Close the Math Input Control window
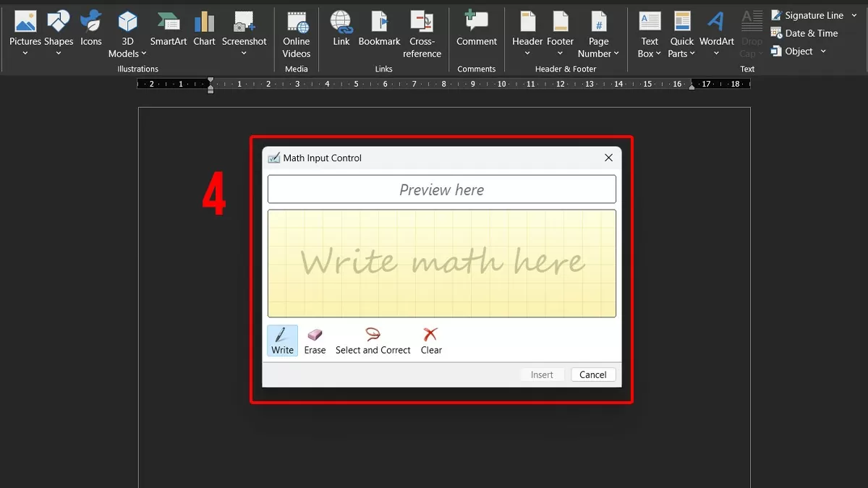This screenshot has width=868, height=488. 608,158
